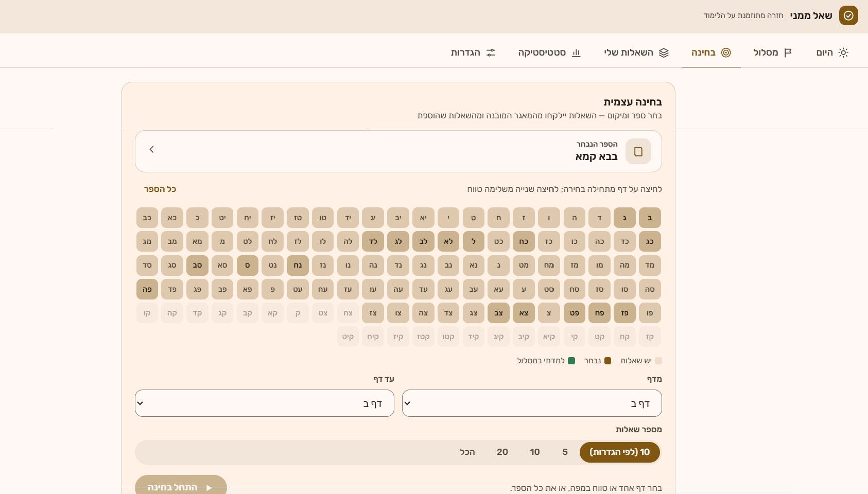Click the bar chart icon beside סטטיסטיקה
868x494 pixels.
coord(576,52)
